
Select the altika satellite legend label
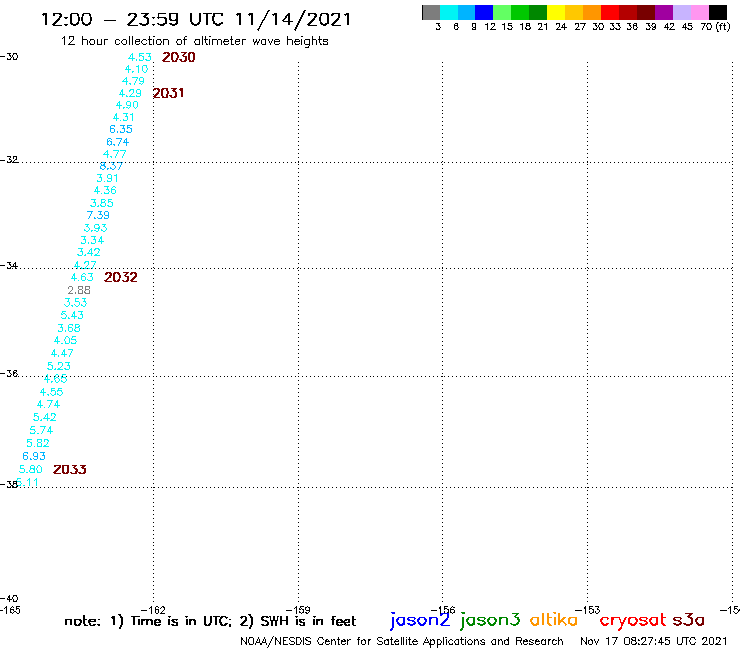coord(554,620)
